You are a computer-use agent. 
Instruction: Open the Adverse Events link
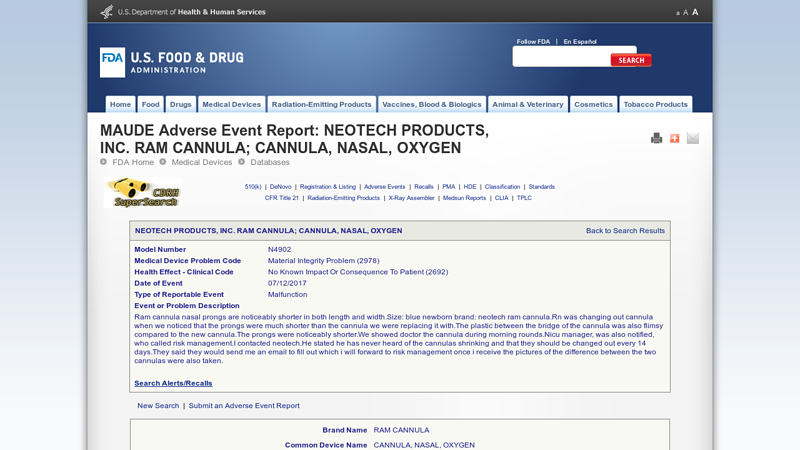tap(385, 187)
